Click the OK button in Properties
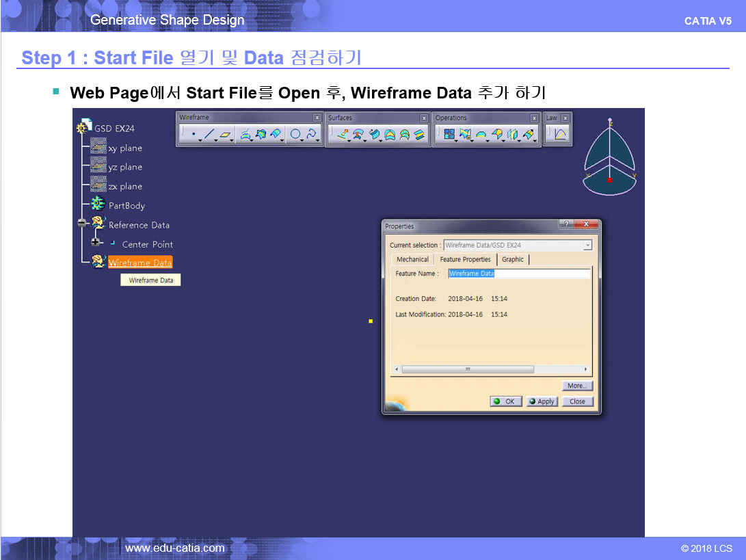The image size is (746, 560). (x=506, y=401)
